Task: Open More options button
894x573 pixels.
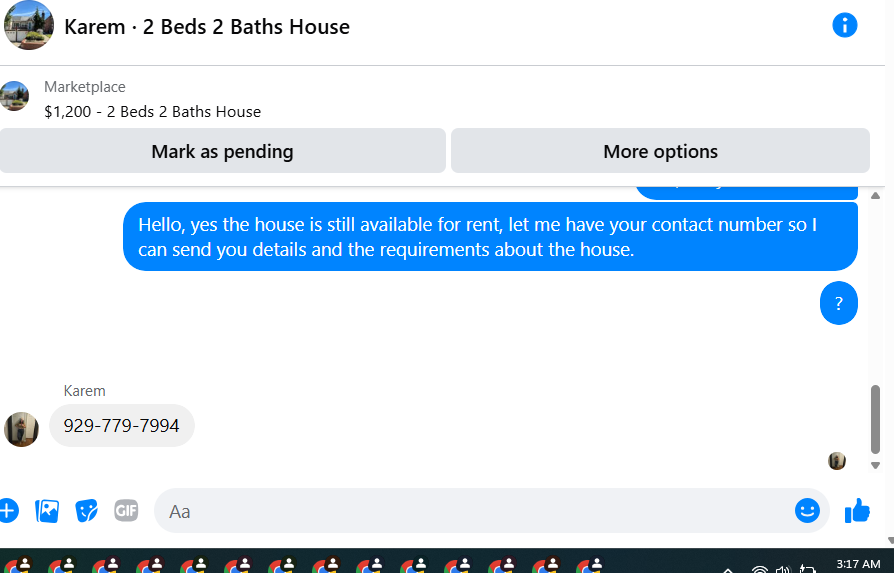Action: pyautogui.click(x=660, y=152)
